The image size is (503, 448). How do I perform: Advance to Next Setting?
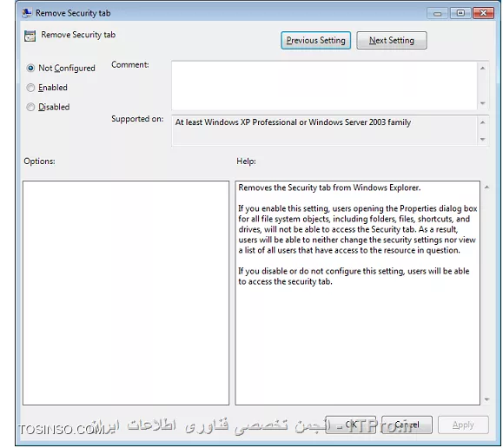coord(391,41)
